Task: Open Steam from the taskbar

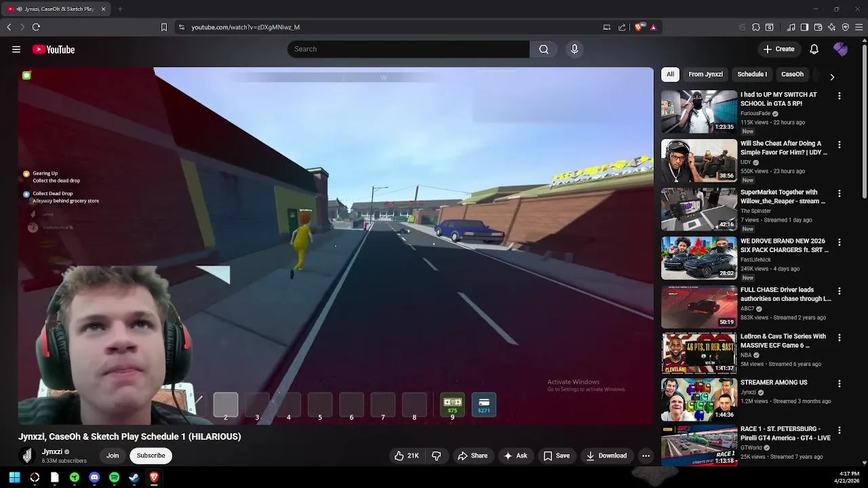Action: [134, 478]
